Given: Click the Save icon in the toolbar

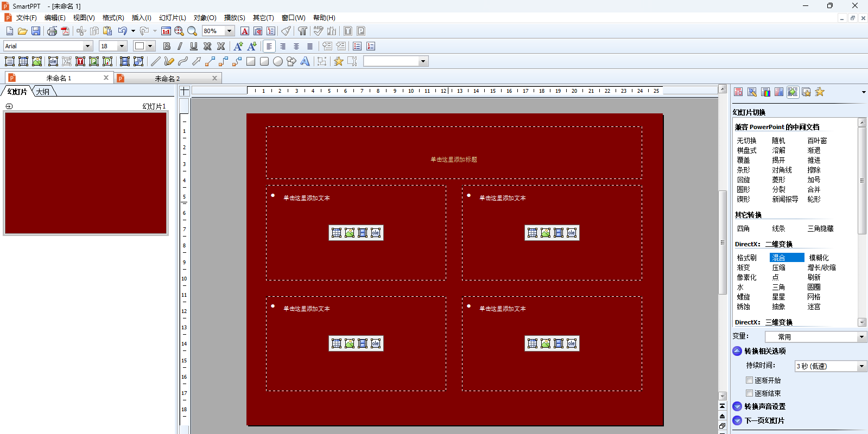Looking at the screenshot, I should pos(36,31).
